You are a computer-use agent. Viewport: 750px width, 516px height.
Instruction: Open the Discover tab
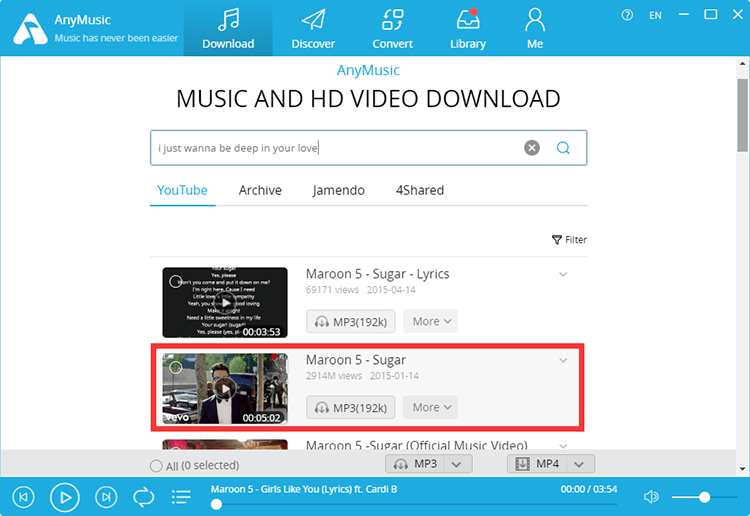(x=313, y=29)
